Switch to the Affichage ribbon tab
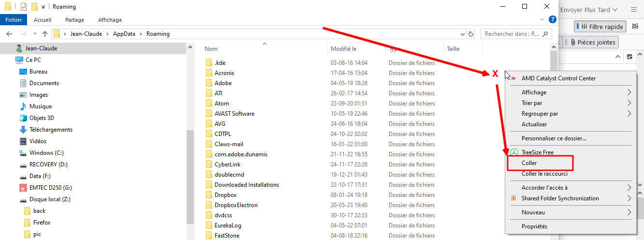This screenshot has height=240, width=644. point(110,20)
